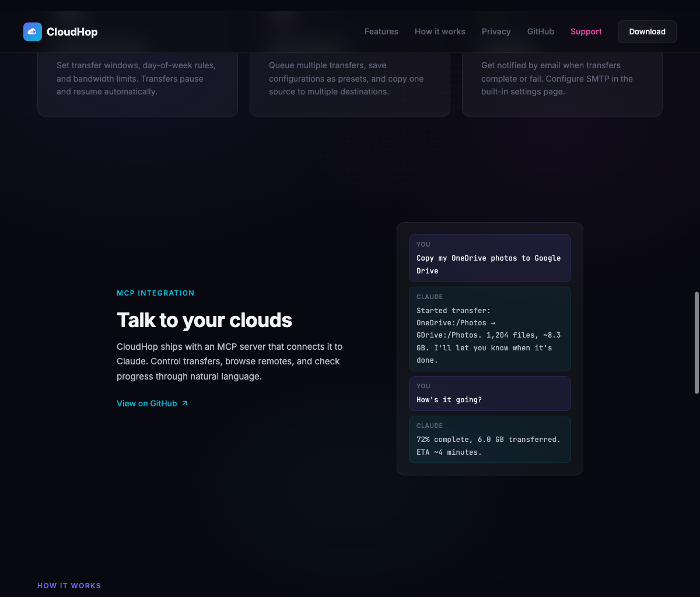Screen dimensions: 700x597
Task: Select the first YOU chat bubble
Action: click(489, 258)
